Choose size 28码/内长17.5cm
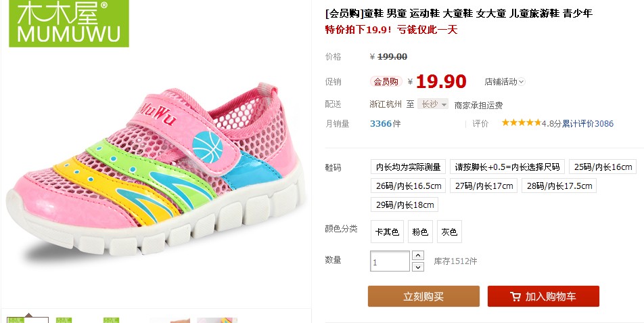 tap(559, 186)
